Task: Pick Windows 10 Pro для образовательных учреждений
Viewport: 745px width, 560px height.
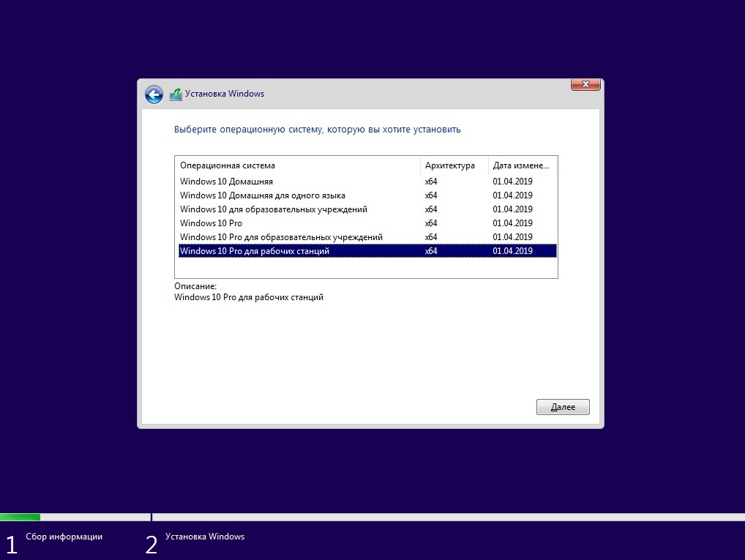Action: click(281, 237)
